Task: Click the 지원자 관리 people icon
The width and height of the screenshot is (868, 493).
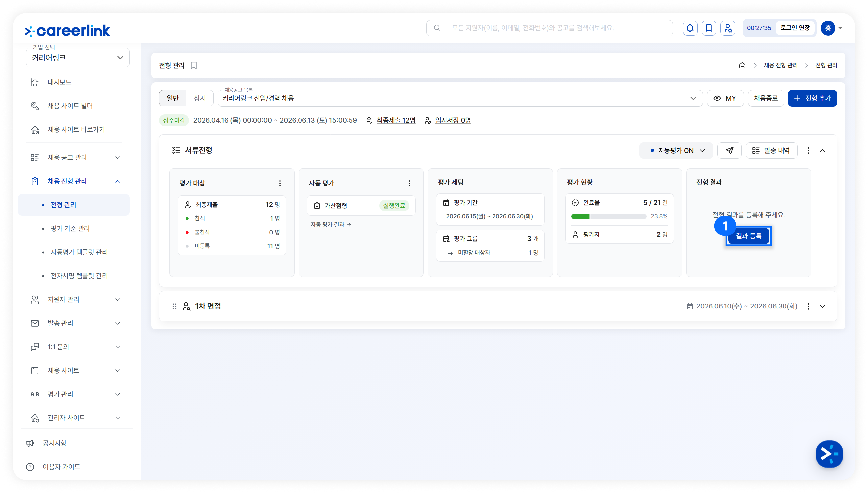Action: (35, 300)
